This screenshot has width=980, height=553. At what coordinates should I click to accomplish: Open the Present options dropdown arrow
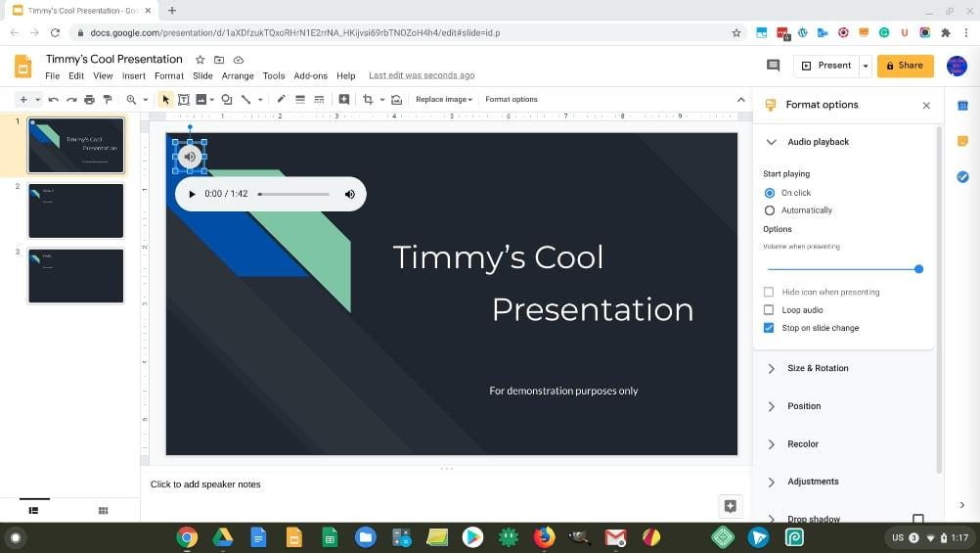coord(866,66)
